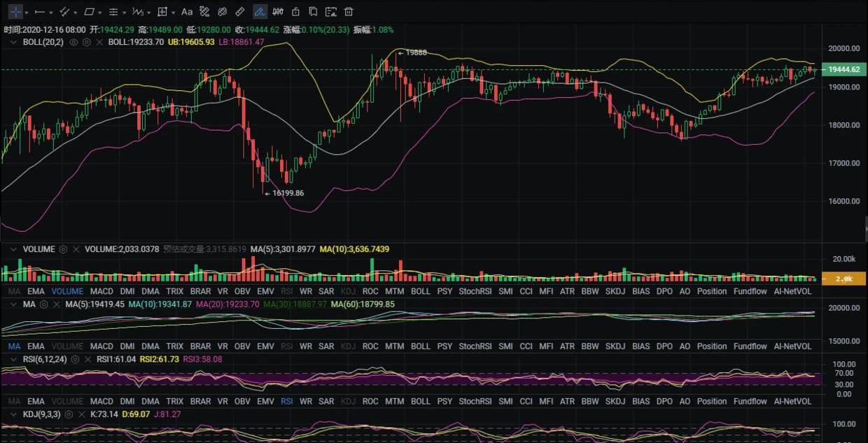Click the 19444.62 current price label
868x443 pixels.
843,69
